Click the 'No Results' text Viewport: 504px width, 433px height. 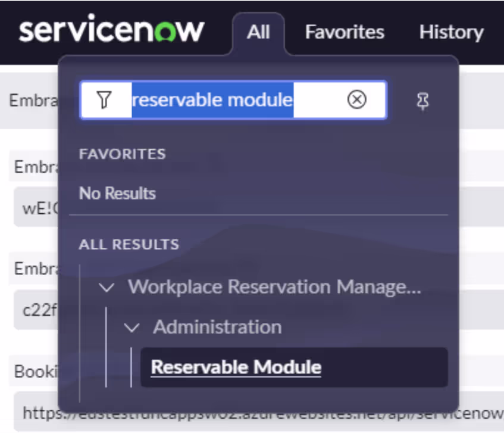117,194
